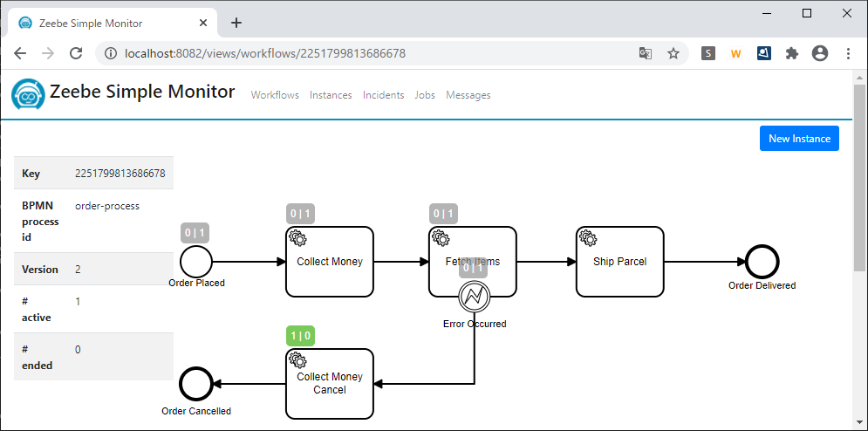
Task: Click the Order Cancelled label
Action: pyautogui.click(x=196, y=411)
